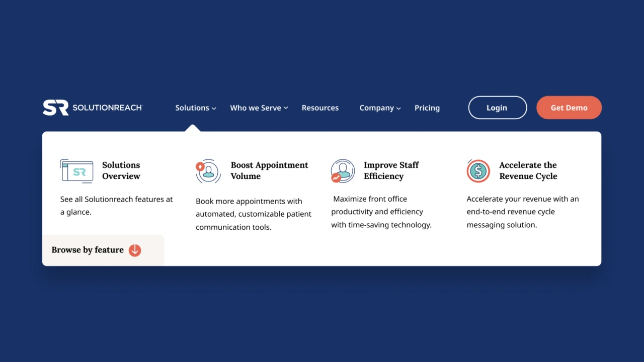Image resolution: width=644 pixels, height=362 pixels.
Task: Click the orange down arrow circle icon
Action: [135, 250]
